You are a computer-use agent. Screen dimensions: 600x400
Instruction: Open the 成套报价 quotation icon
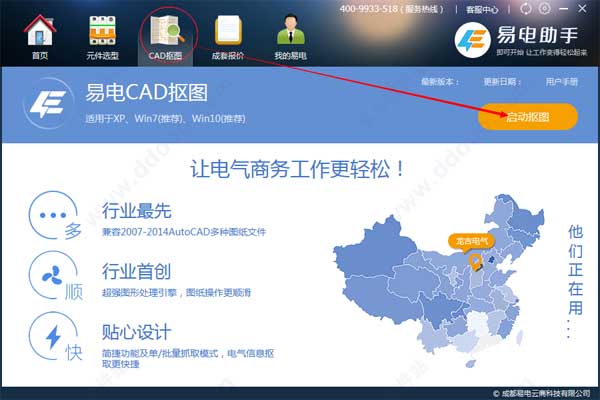pos(228,31)
